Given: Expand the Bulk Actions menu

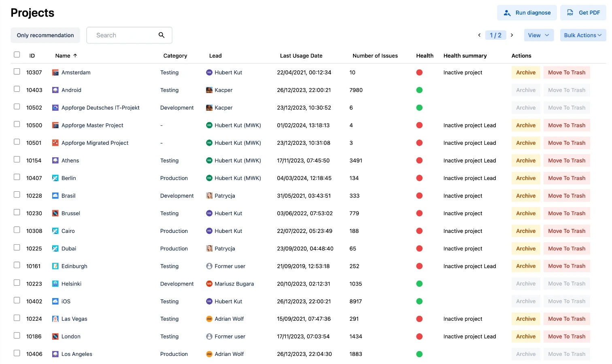Looking at the screenshot, I should [582, 35].
